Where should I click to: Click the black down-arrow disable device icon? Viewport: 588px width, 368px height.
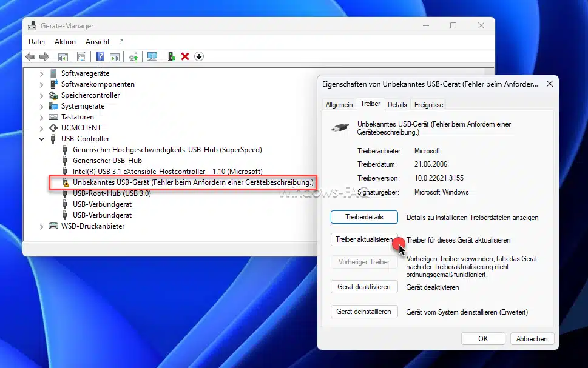(x=199, y=56)
